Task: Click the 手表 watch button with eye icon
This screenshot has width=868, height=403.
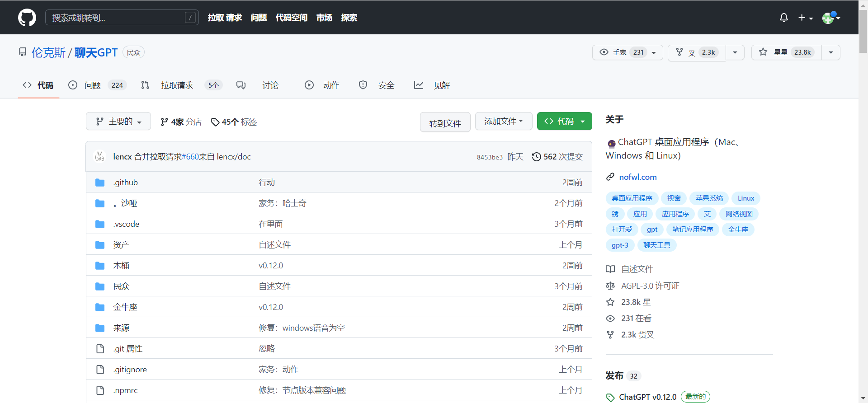Action: click(x=627, y=52)
